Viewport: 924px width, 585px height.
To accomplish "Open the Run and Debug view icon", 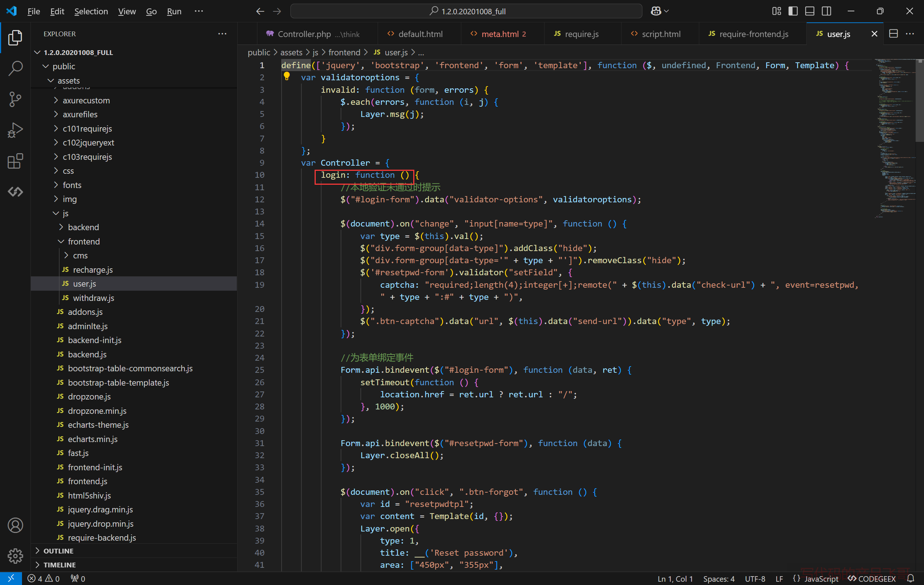I will coord(15,130).
